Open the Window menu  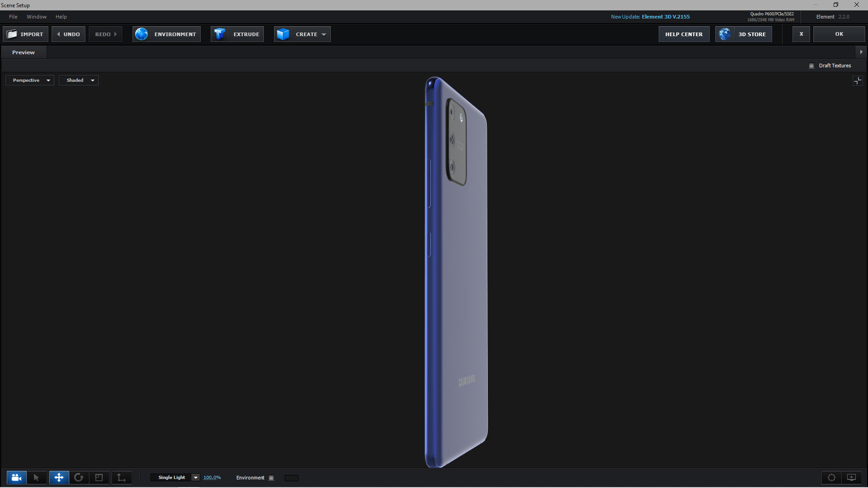coord(37,17)
